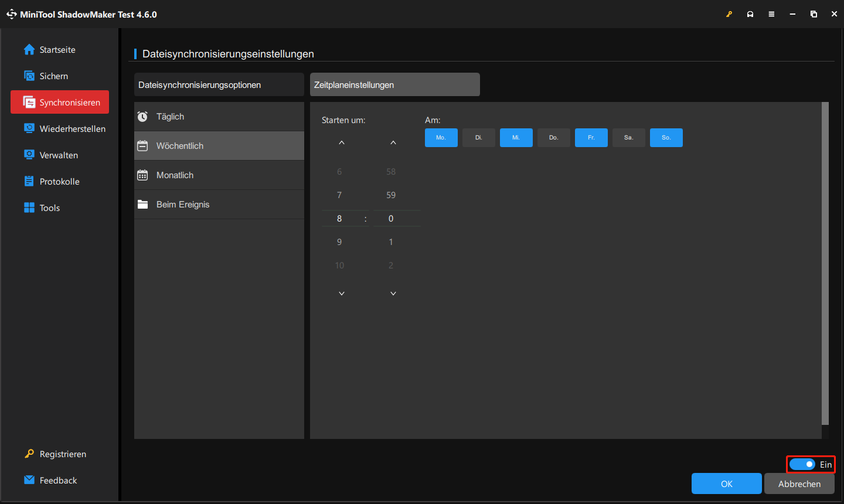
Task: Click the Tools grid icon
Action: coord(29,207)
